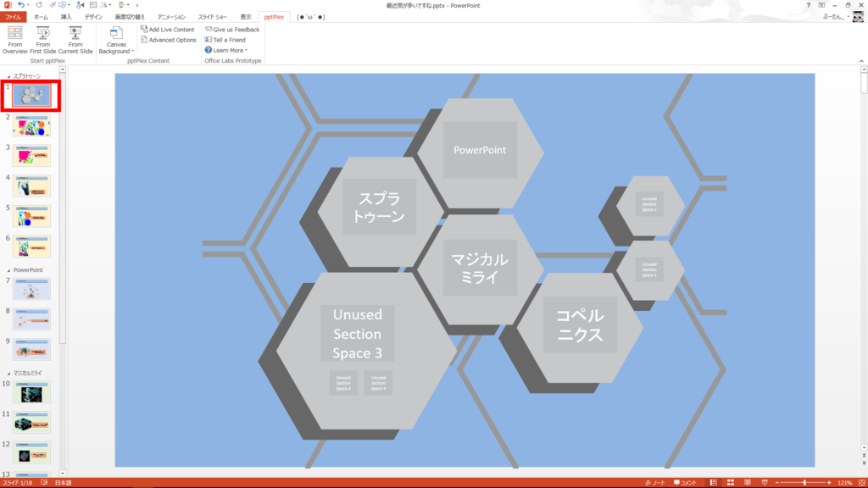Open Ribbon Display Options icon
This screenshot has height=488, width=868.
pyautogui.click(x=821, y=5)
